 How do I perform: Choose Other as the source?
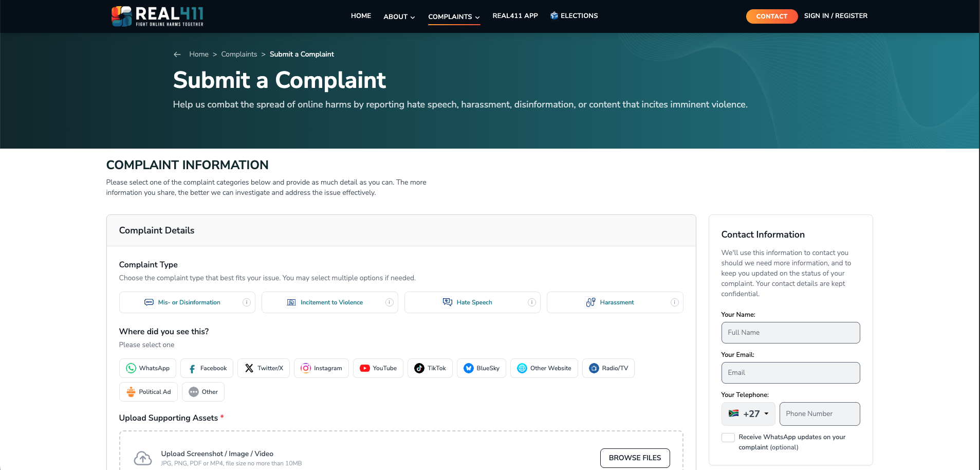(x=203, y=392)
